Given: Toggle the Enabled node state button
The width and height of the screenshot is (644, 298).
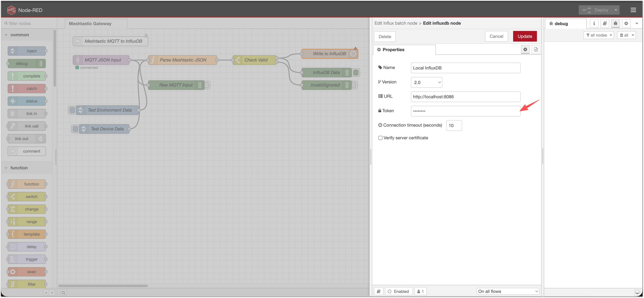Looking at the screenshot, I should pyautogui.click(x=398, y=291).
